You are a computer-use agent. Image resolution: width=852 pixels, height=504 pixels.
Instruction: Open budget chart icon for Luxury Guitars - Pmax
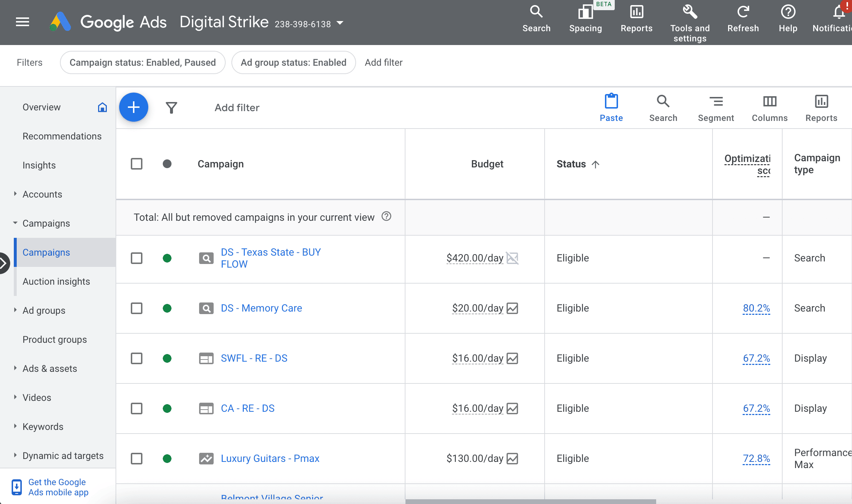pos(512,459)
